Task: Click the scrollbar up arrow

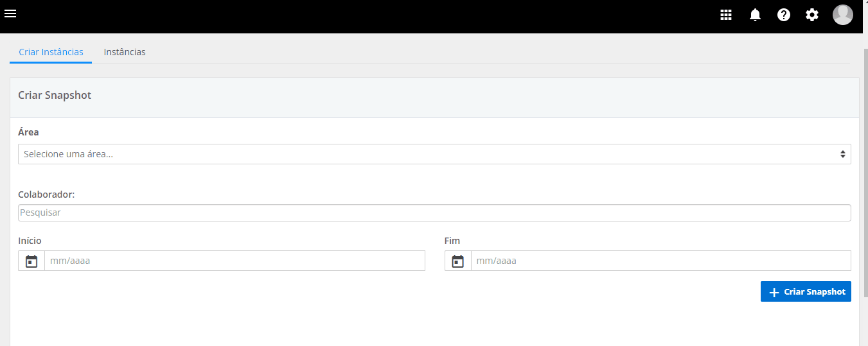Action: point(864,39)
